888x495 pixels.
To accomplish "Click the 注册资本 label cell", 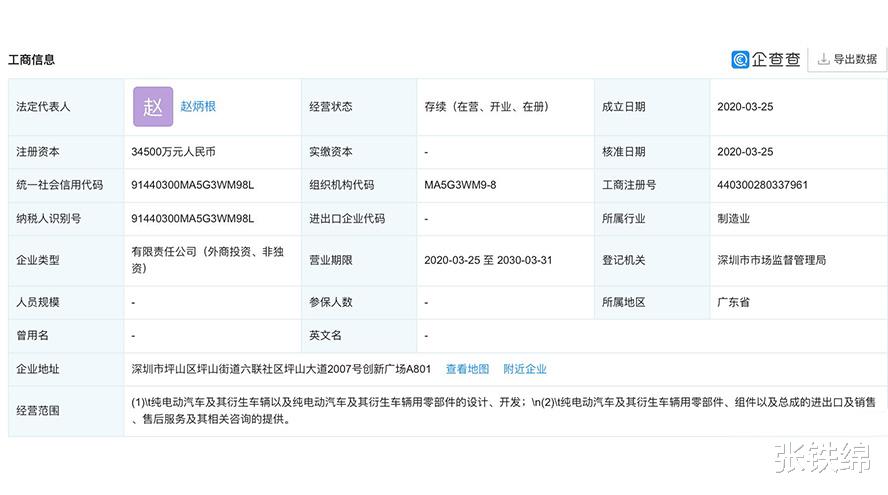I will tap(66, 152).
